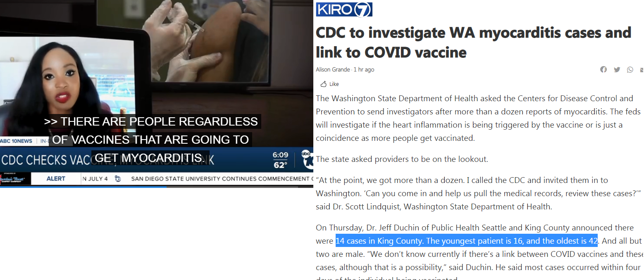Click the Like button label
Screen dimensions: 644x280
tap(334, 84)
